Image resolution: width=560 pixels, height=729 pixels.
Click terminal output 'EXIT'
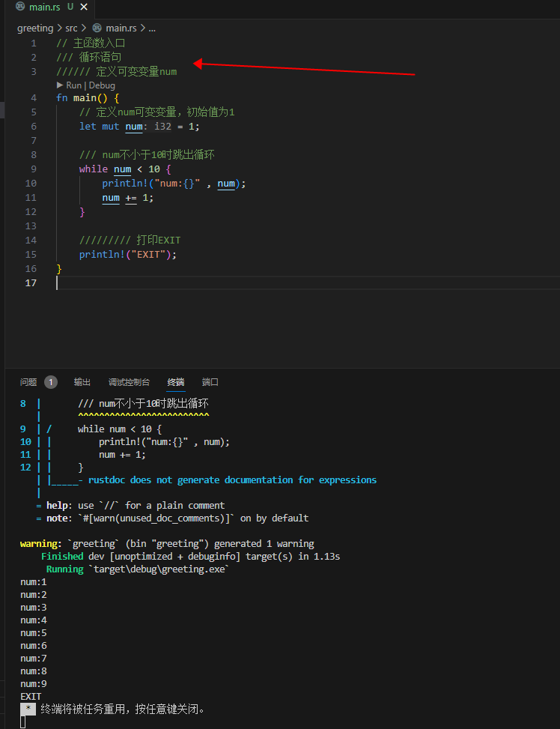pos(31,697)
